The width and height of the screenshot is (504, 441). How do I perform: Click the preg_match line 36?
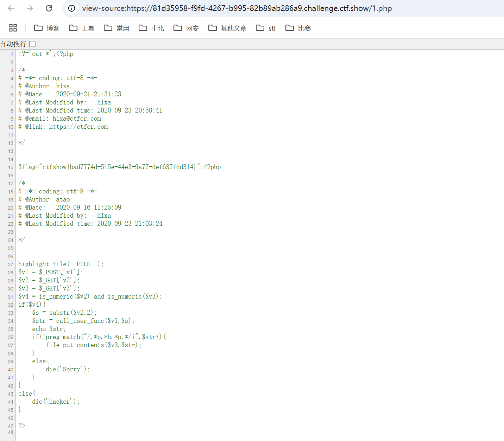[x=99, y=337]
